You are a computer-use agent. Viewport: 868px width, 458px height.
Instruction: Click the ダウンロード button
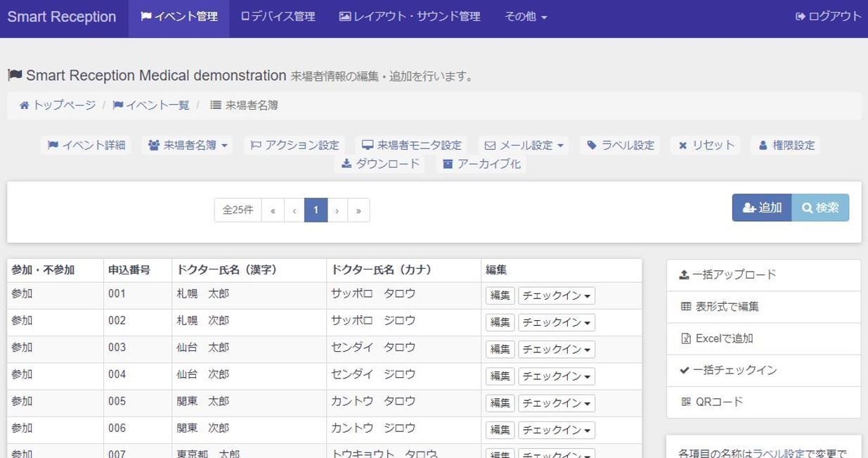coord(380,164)
